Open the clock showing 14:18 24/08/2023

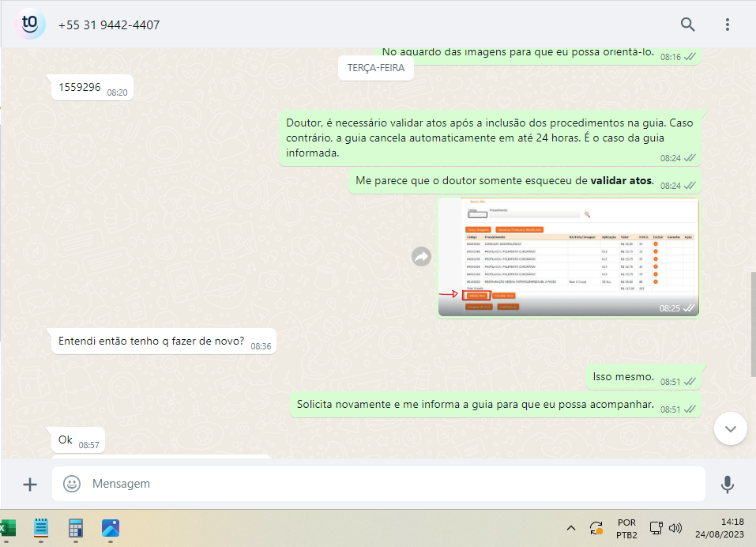coord(720,528)
